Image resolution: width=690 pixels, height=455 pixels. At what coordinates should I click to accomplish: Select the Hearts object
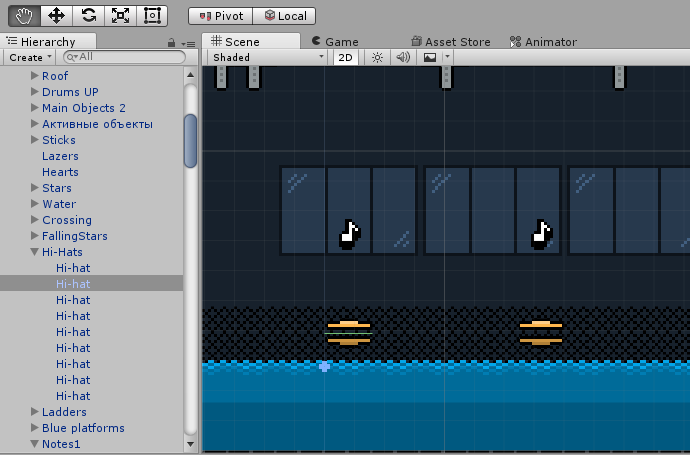(x=60, y=172)
